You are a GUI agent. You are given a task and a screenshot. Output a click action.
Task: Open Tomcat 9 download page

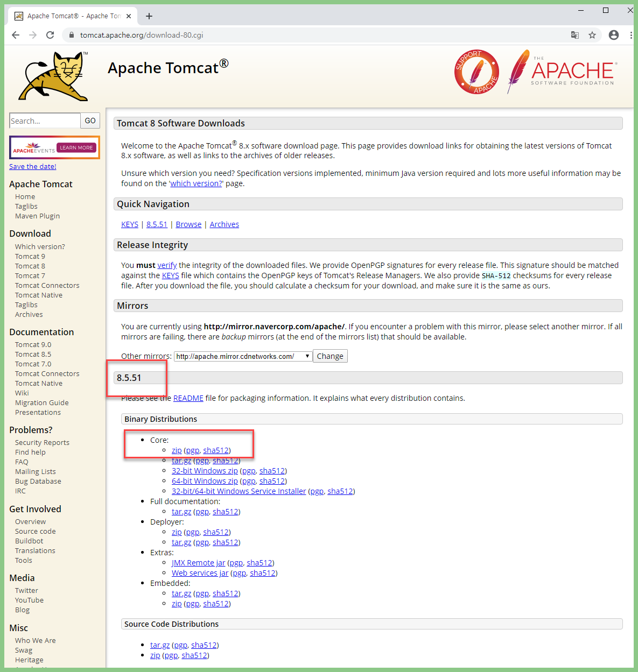point(30,257)
